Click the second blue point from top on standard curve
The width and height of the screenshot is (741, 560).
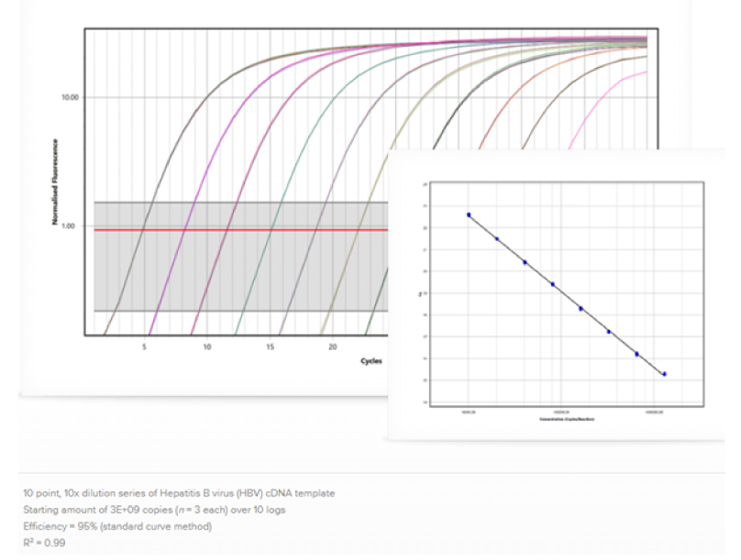click(497, 239)
